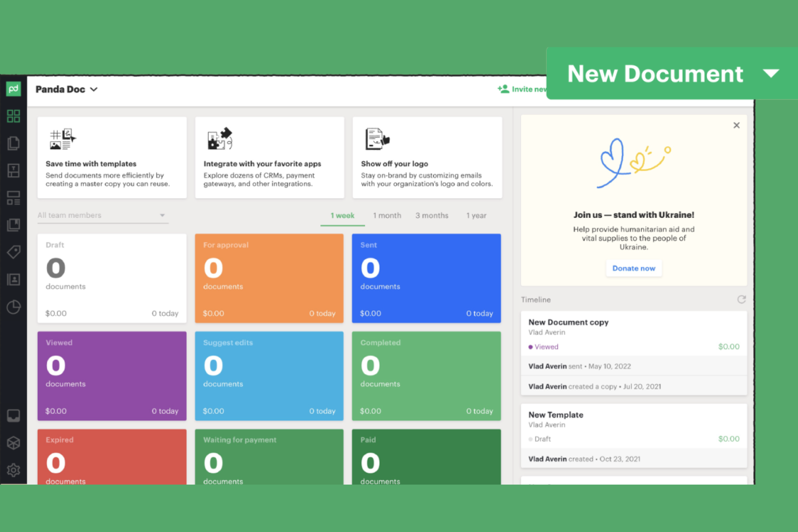Click the templates illustration icon
Viewport: 798px width, 532px height.
63,139
